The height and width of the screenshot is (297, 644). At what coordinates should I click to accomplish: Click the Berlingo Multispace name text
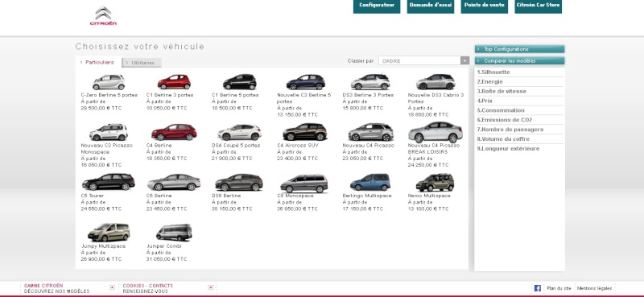point(367,196)
